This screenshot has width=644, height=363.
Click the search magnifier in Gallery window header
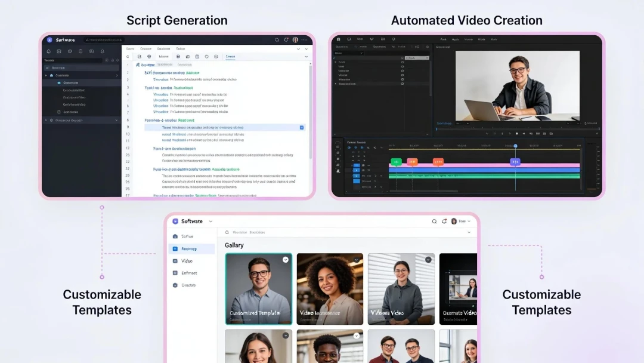tap(434, 222)
